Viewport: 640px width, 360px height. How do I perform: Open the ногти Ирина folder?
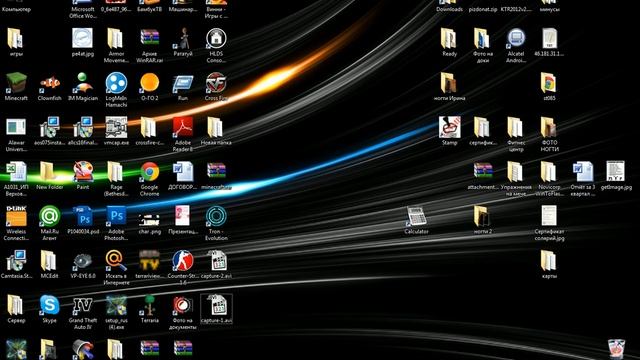point(449,83)
